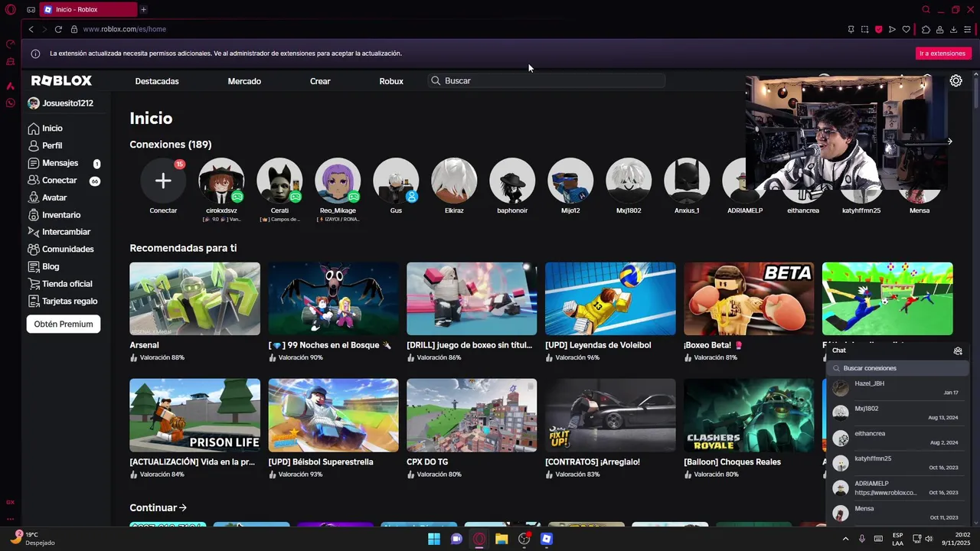The width and height of the screenshot is (980, 551).
Task: Open Inventario from the sidebar
Action: click(x=61, y=215)
